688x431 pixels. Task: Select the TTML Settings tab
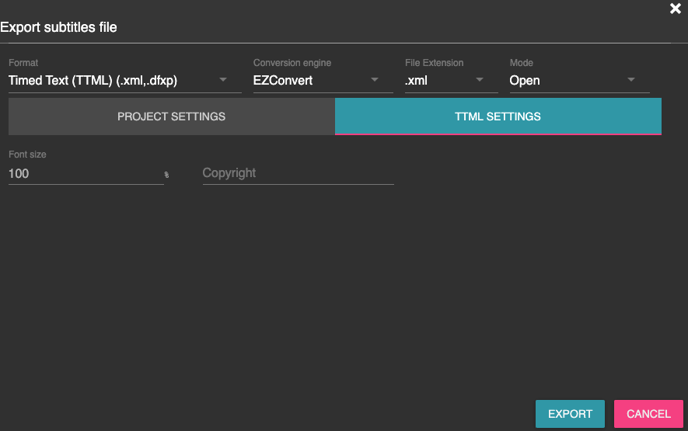pos(497,117)
